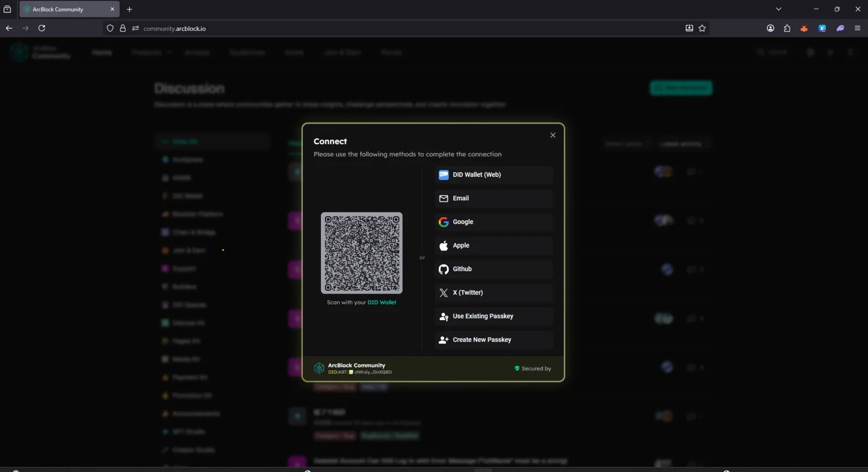Image resolution: width=868 pixels, height=472 pixels.
Task: Select Create New Passkey
Action: (x=494, y=340)
